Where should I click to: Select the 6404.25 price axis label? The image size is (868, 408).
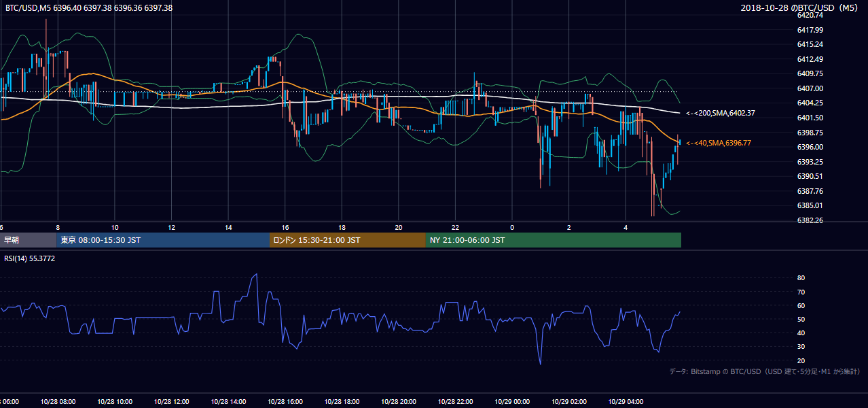810,103
